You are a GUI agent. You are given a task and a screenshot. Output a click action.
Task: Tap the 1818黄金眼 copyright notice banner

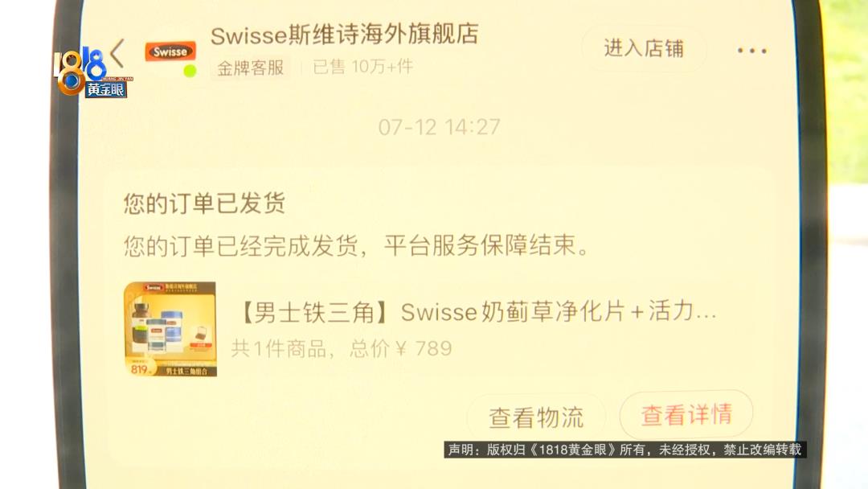point(625,449)
